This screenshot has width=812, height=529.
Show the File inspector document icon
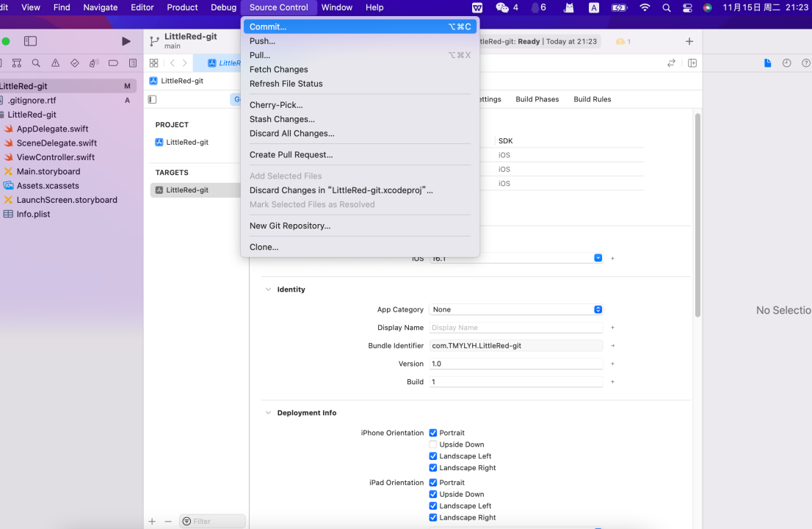click(x=767, y=63)
